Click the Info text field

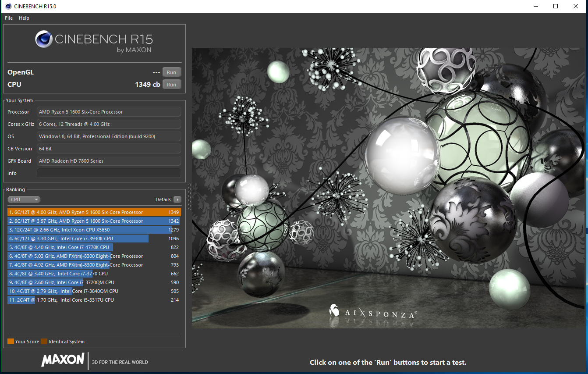pos(109,173)
